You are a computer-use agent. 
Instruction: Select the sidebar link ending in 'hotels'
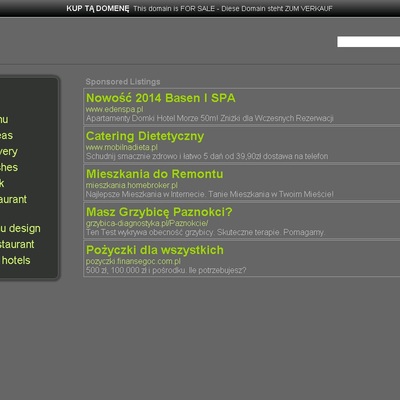click(x=15, y=260)
